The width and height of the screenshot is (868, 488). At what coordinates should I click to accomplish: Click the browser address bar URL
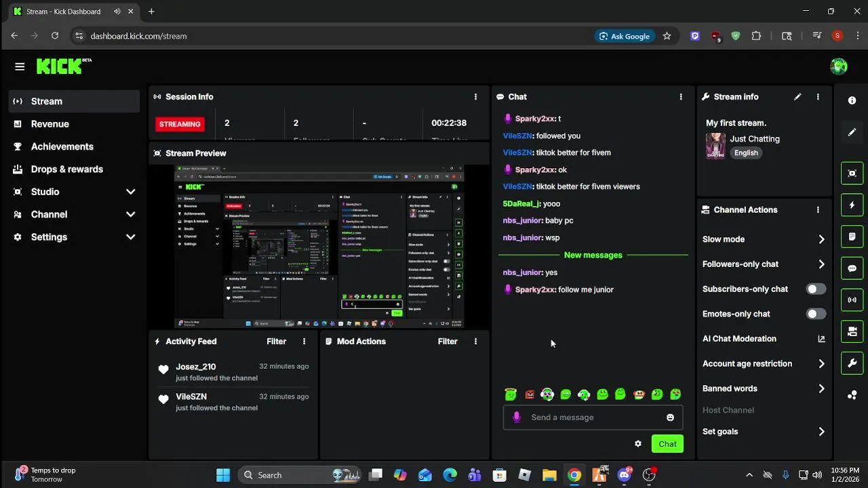click(138, 36)
